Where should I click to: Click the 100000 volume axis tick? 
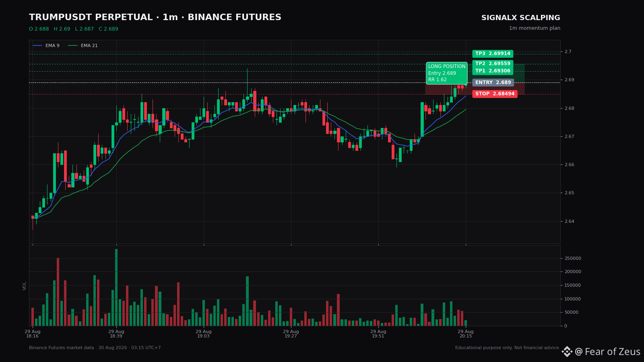click(573, 299)
